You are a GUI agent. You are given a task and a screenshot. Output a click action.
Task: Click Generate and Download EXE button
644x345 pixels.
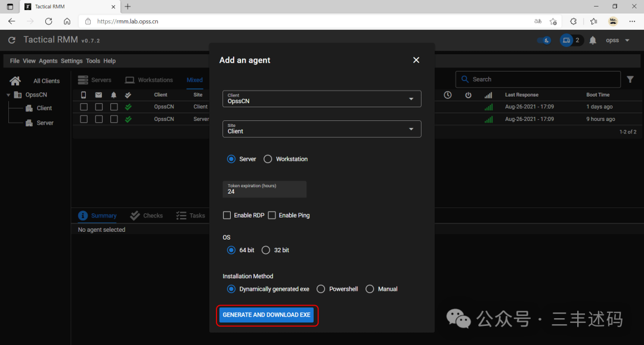pyautogui.click(x=267, y=315)
